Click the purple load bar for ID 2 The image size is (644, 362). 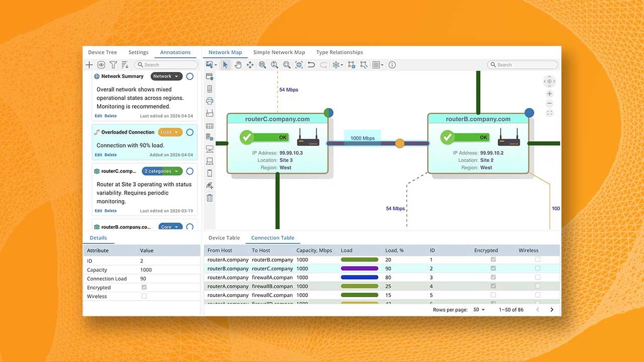[360, 268]
